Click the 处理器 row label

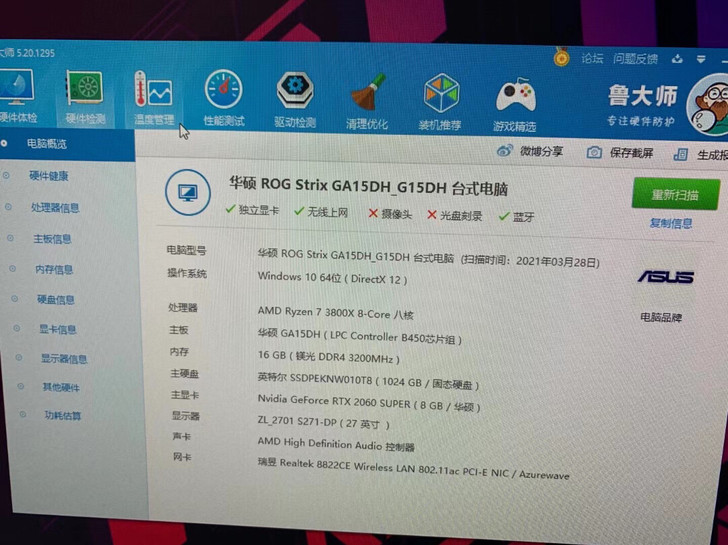coord(183,307)
